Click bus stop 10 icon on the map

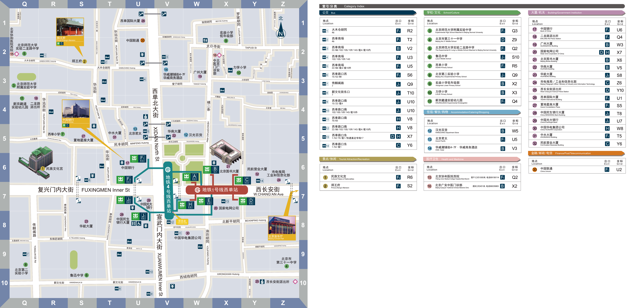149,272
